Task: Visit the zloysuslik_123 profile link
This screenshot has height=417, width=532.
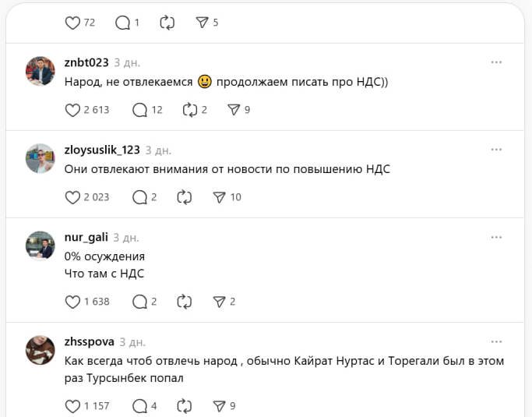Action: [102, 150]
